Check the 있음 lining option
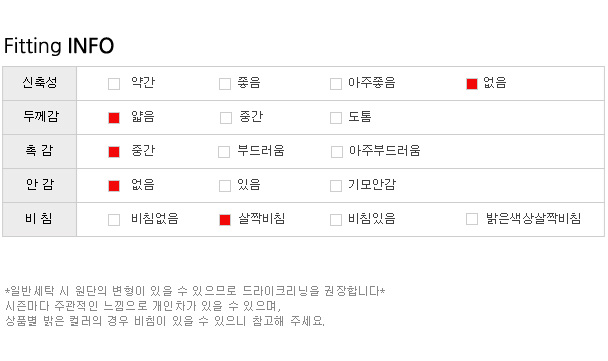 tap(225, 186)
